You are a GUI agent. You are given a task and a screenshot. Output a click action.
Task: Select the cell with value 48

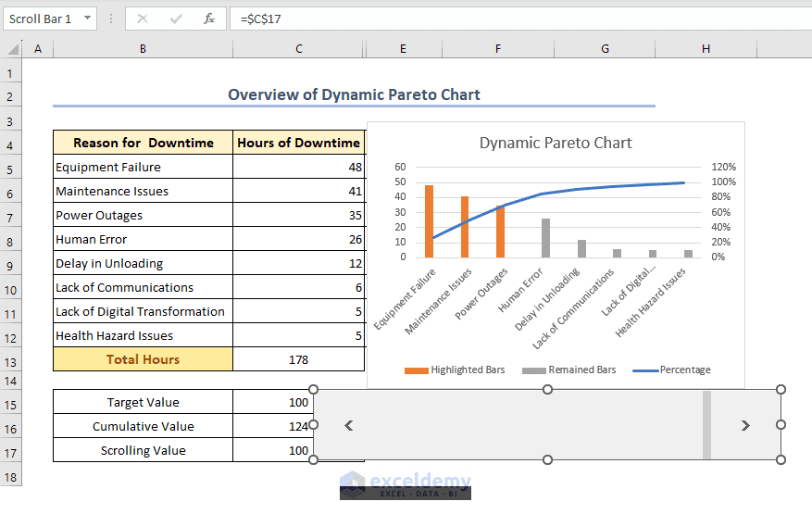[299, 167]
